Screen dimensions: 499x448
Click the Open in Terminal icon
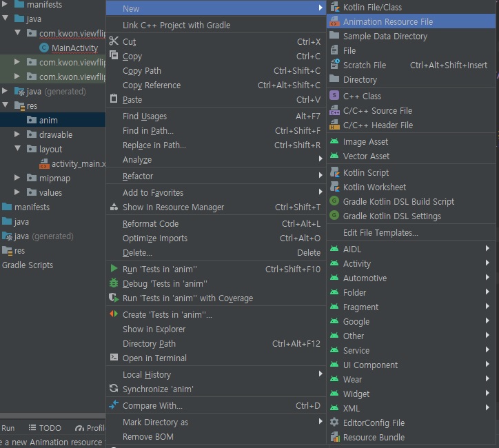pos(114,357)
